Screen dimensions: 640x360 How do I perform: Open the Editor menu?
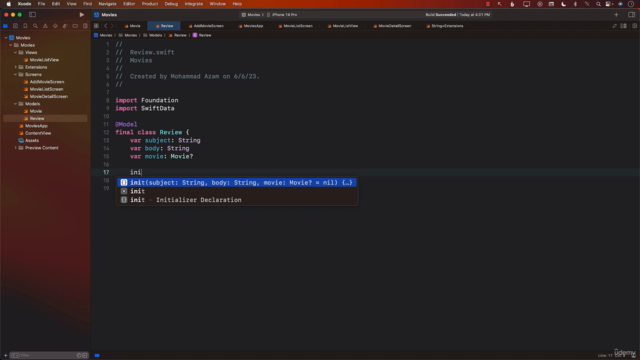click(x=129, y=4)
